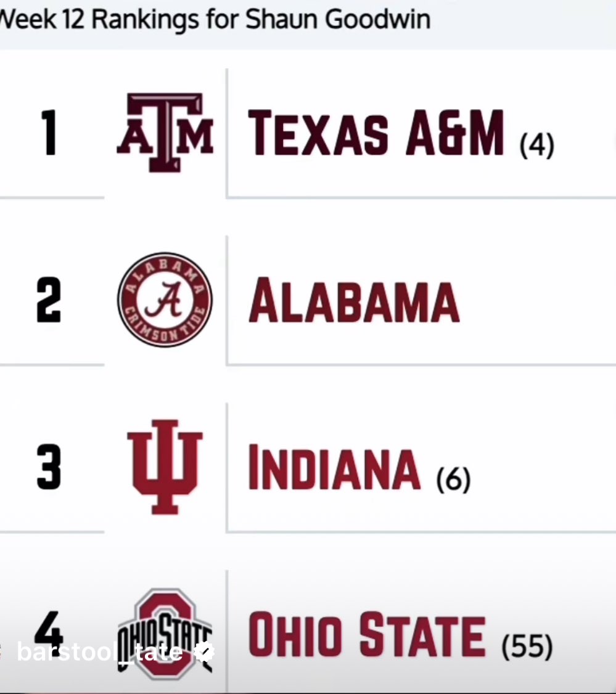The height and width of the screenshot is (694, 616).
Task: Click "Shaun Goodwin" in the header
Action: point(337,18)
